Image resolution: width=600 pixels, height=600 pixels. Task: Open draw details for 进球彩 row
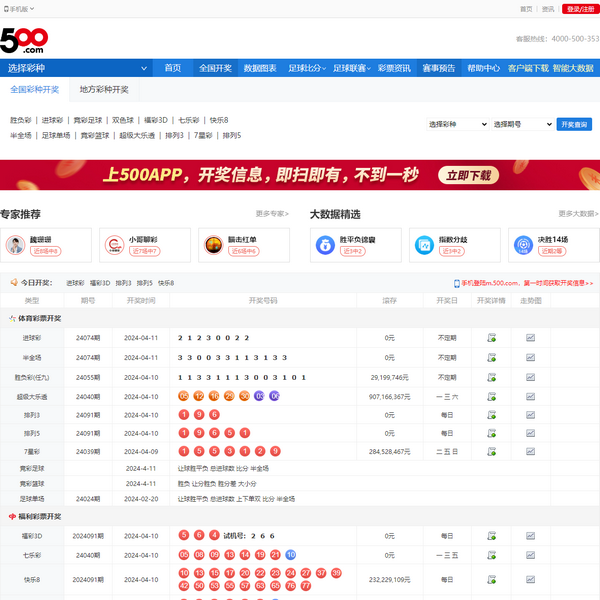tap(491, 338)
